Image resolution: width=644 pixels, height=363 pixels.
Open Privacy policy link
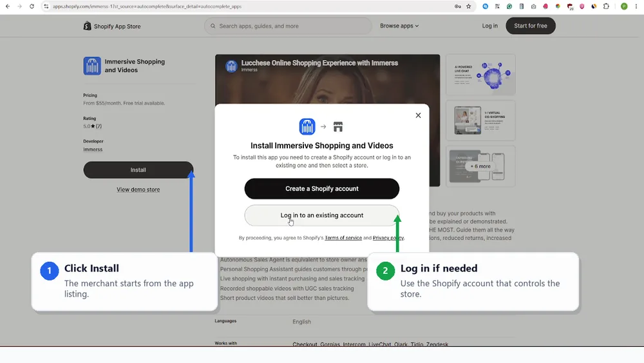click(x=388, y=238)
